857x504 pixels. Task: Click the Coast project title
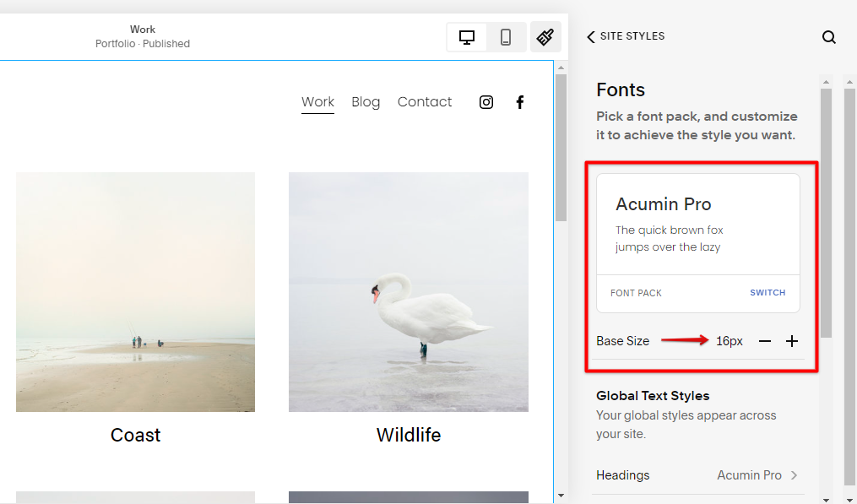tap(135, 436)
